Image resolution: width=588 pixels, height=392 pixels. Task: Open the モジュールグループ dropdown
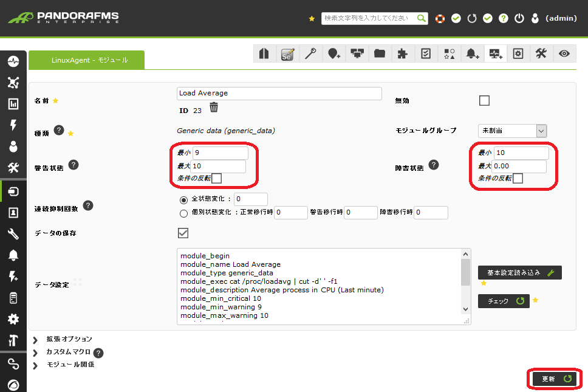[x=512, y=131]
